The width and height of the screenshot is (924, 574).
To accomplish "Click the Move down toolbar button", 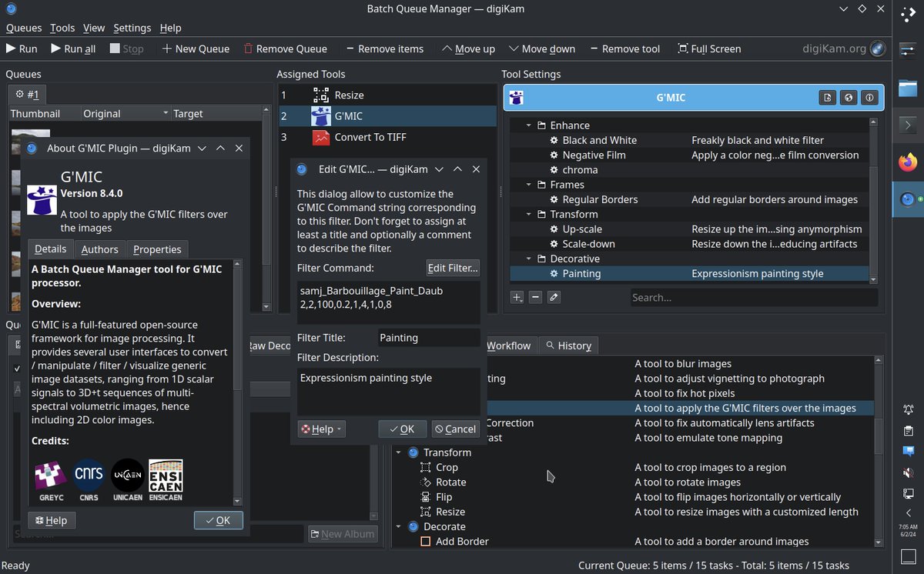I will (541, 48).
